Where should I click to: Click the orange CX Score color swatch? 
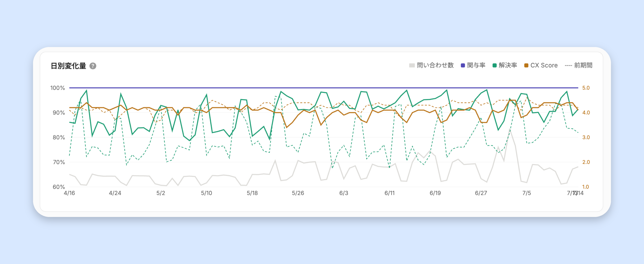(x=526, y=65)
